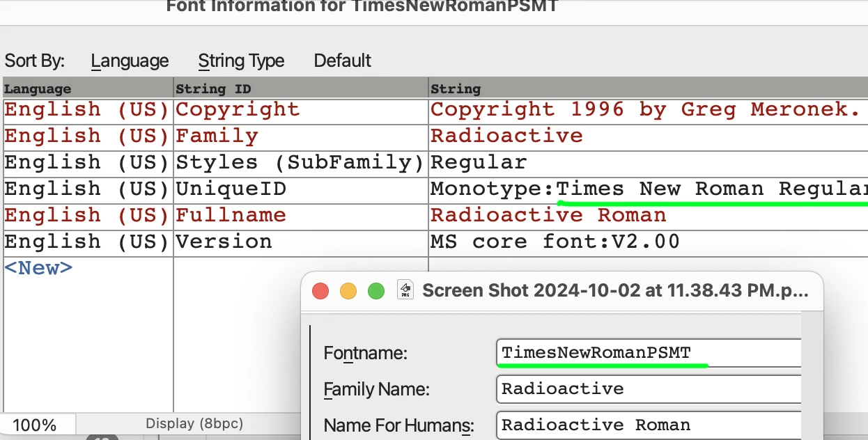The height and width of the screenshot is (440, 868).
Task: Click the 100% zoom field
Action: (x=38, y=425)
